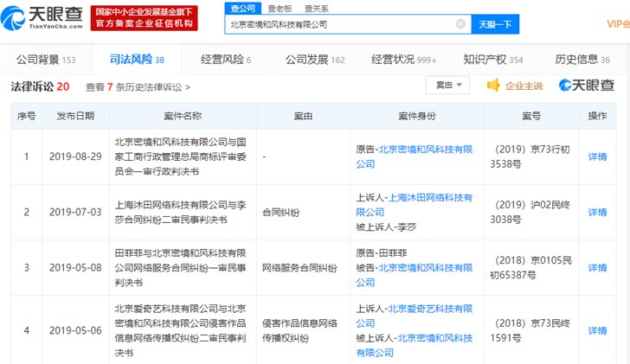630x364 pixels.
Task: Click the VIP会员 link at top right
Action: [x=619, y=24]
